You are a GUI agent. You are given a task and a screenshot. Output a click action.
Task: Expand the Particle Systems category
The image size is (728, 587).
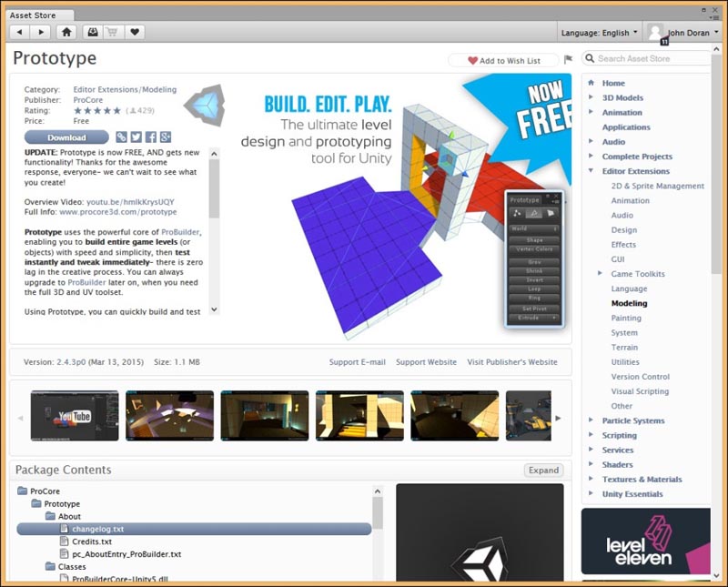(x=591, y=420)
